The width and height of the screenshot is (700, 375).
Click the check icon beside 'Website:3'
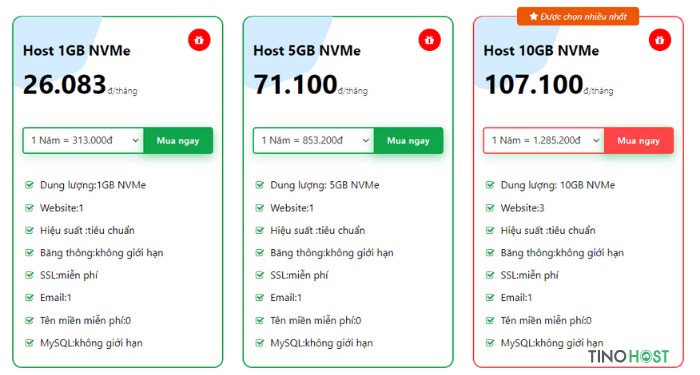(x=490, y=208)
